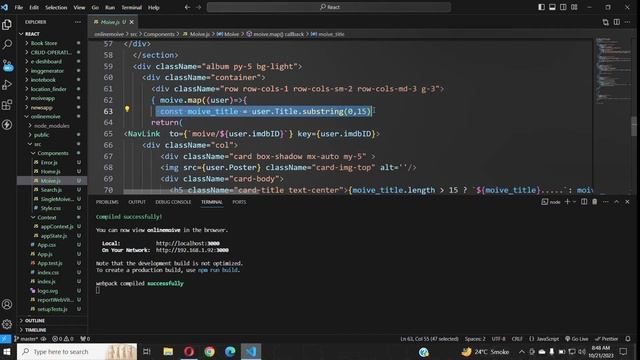
Task: Click the Windows taskbar search box
Action: [77, 351]
